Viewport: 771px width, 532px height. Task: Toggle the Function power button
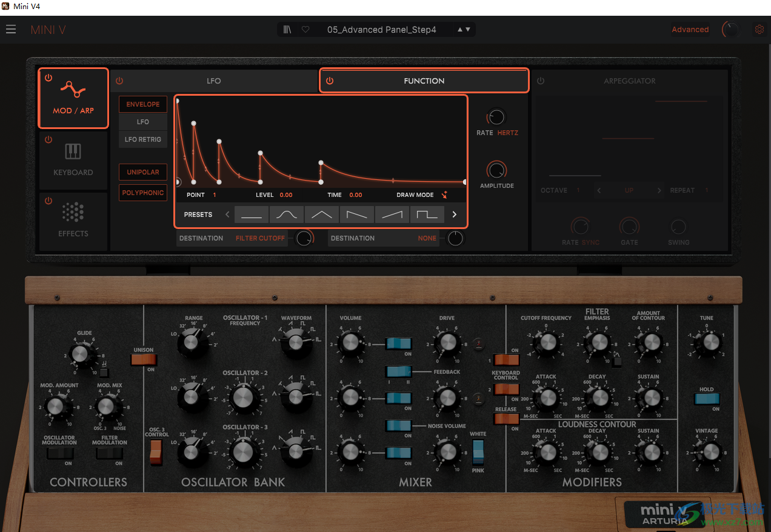330,81
